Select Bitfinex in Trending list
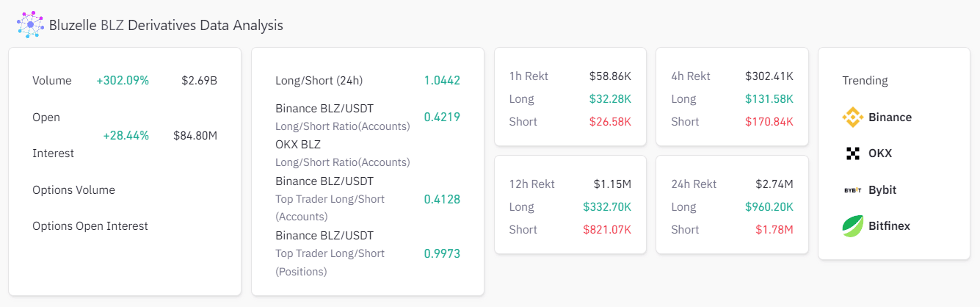 (889, 225)
